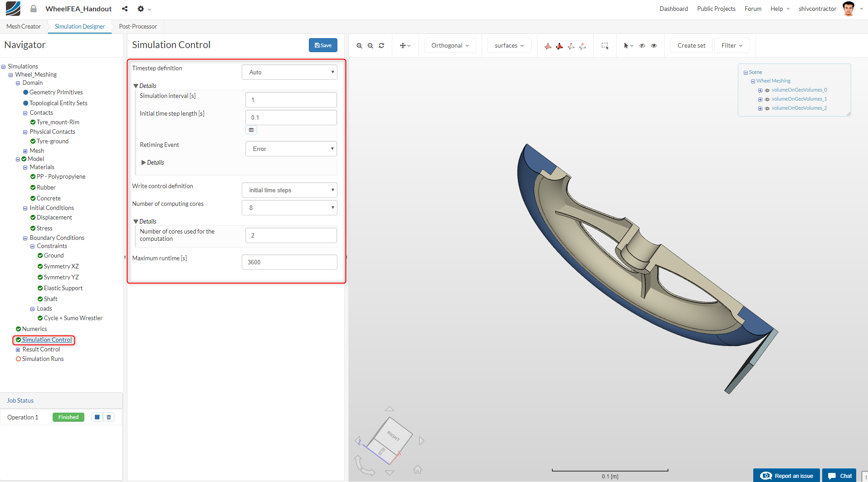Toggle visibility of volumeOnGeoVolumes_0
Image resolution: width=868 pixels, height=482 pixels.
point(767,90)
